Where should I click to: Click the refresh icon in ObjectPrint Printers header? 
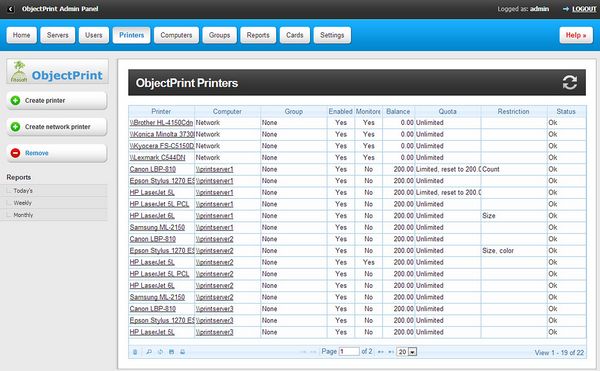569,83
